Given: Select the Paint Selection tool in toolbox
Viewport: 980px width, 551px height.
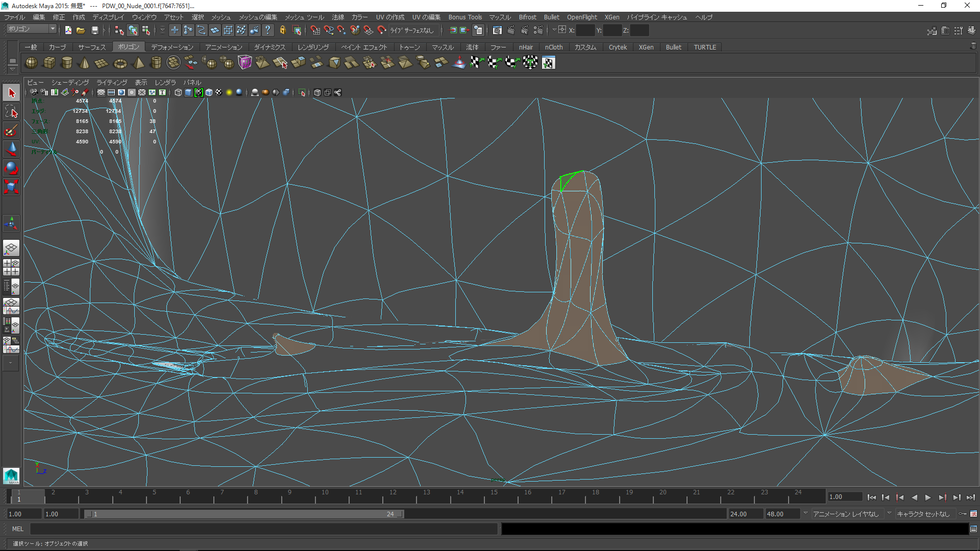Looking at the screenshot, I should 11,131.
